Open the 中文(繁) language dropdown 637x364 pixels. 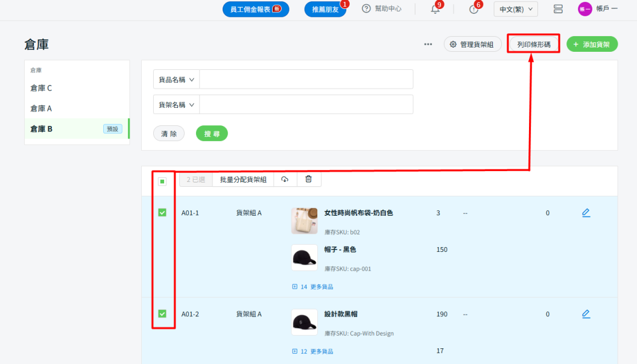(515, 9)
